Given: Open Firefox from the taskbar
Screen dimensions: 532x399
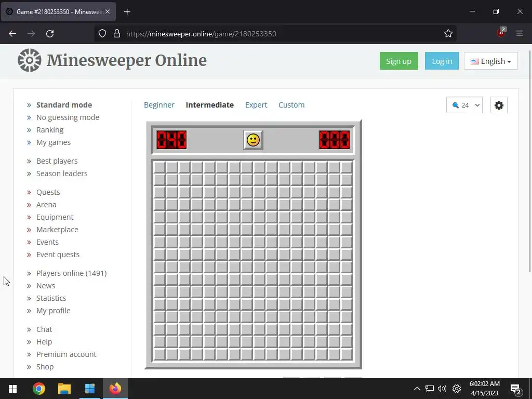Looking at the screenshot, I should 115,389.
